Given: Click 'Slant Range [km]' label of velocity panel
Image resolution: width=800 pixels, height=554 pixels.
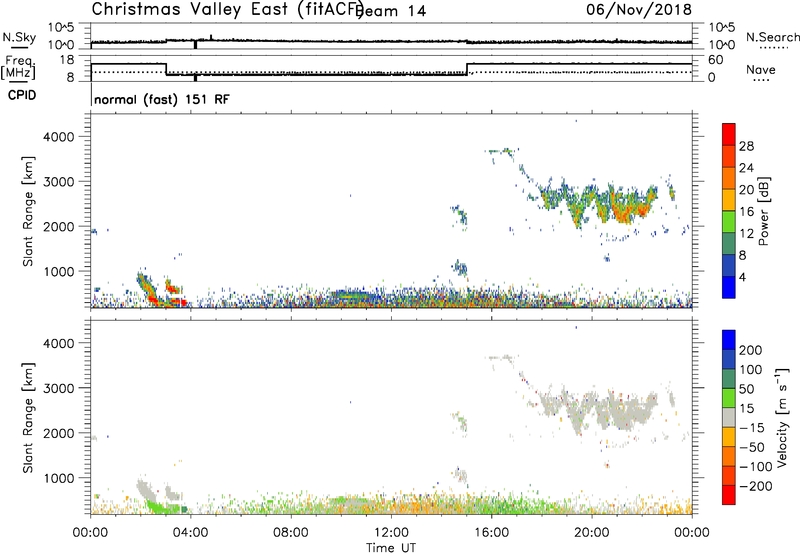Looking at the screenshot, I should tap(28, 418).
